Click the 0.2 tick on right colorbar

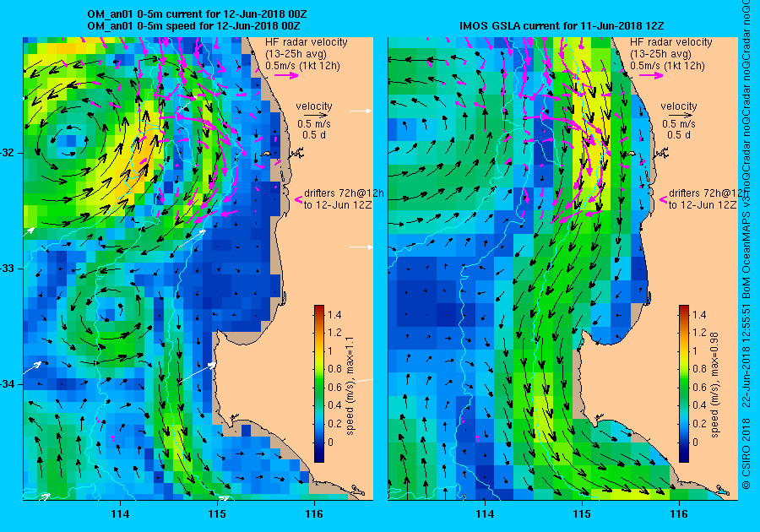(x=699, y=423)
